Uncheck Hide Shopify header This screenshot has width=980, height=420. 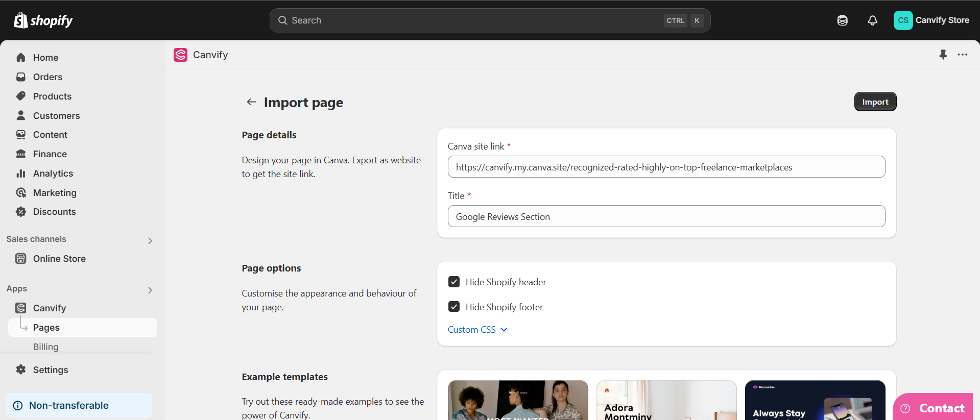[454, 282]
